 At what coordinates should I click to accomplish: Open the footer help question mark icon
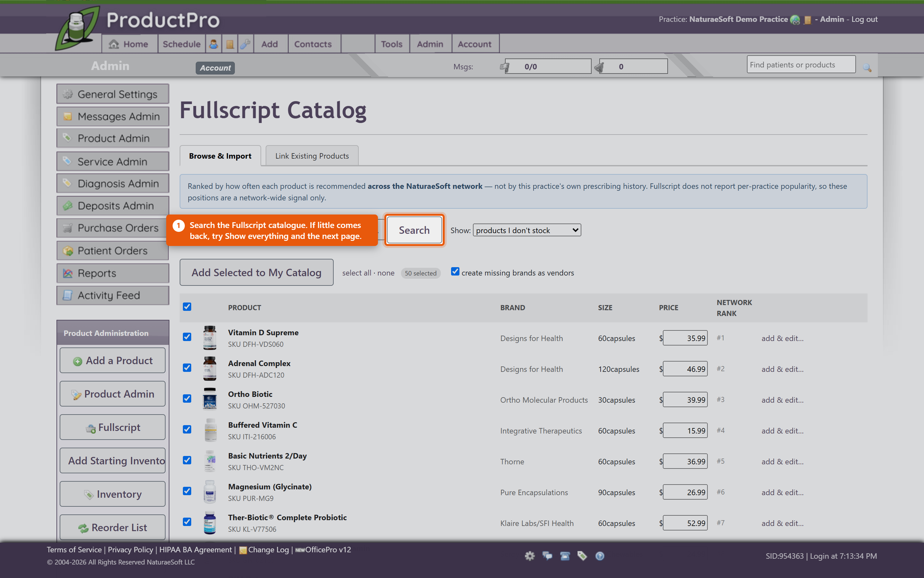coord(600,556)
